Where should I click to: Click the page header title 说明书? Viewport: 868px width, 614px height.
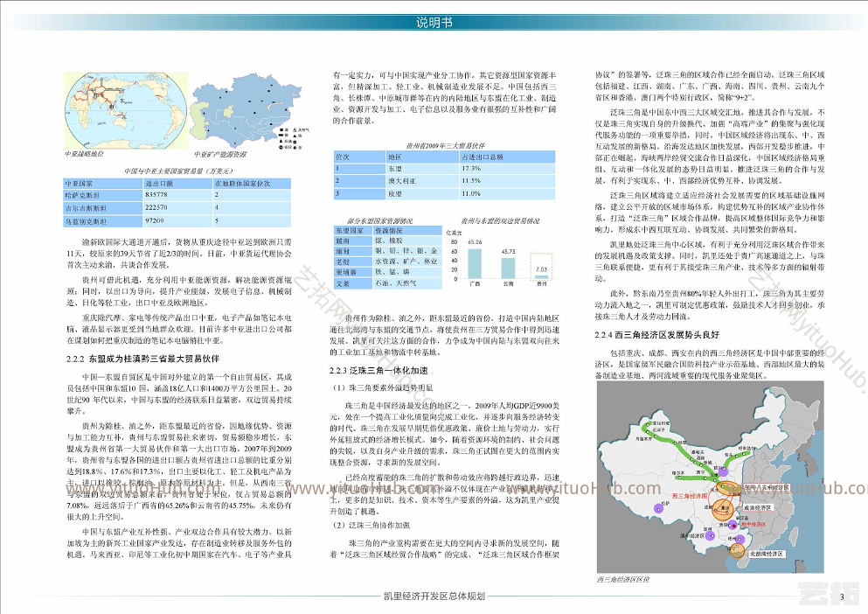434,22
